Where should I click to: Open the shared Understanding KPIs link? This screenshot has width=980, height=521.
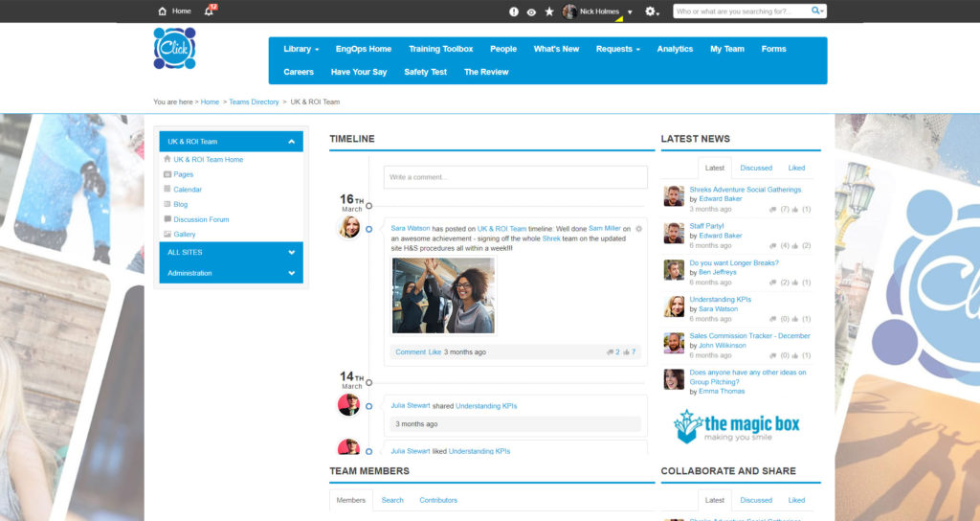coord(486,406)
